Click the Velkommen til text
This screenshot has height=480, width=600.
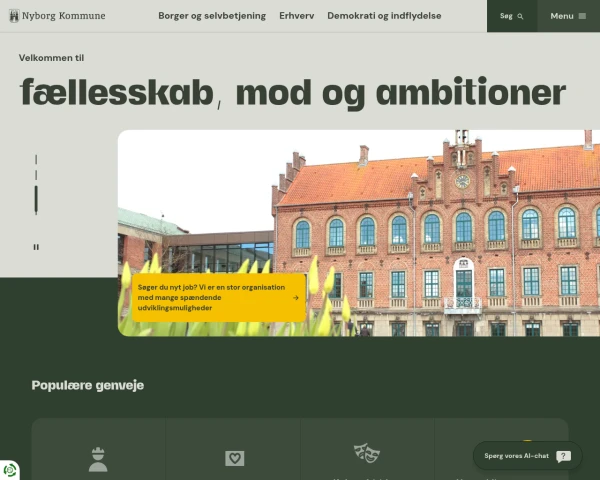(x=51, y=58)
